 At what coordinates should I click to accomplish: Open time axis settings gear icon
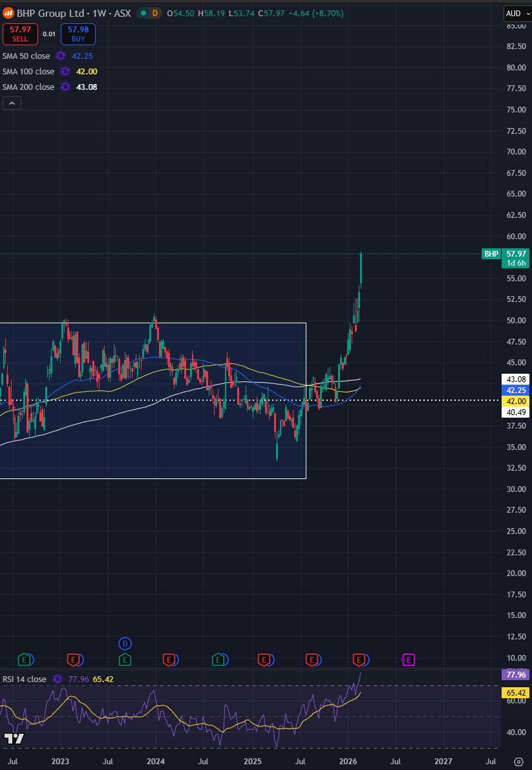(519, 762)
